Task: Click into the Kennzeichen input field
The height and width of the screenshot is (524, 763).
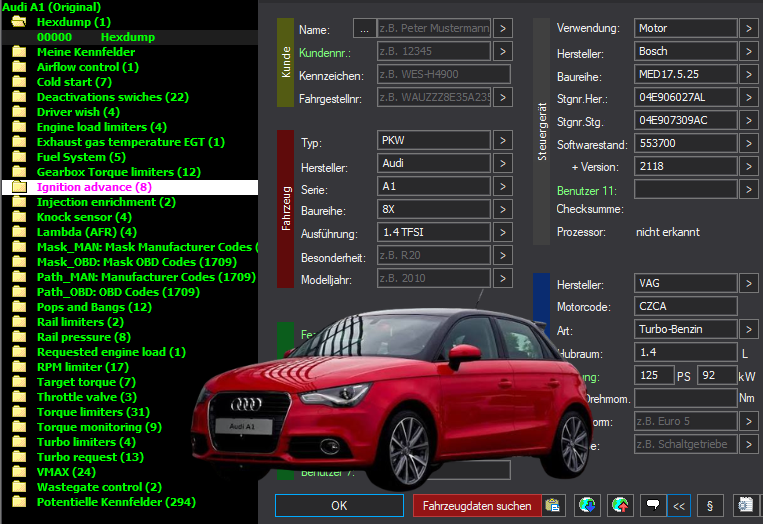Action: (x=444, y=74)
